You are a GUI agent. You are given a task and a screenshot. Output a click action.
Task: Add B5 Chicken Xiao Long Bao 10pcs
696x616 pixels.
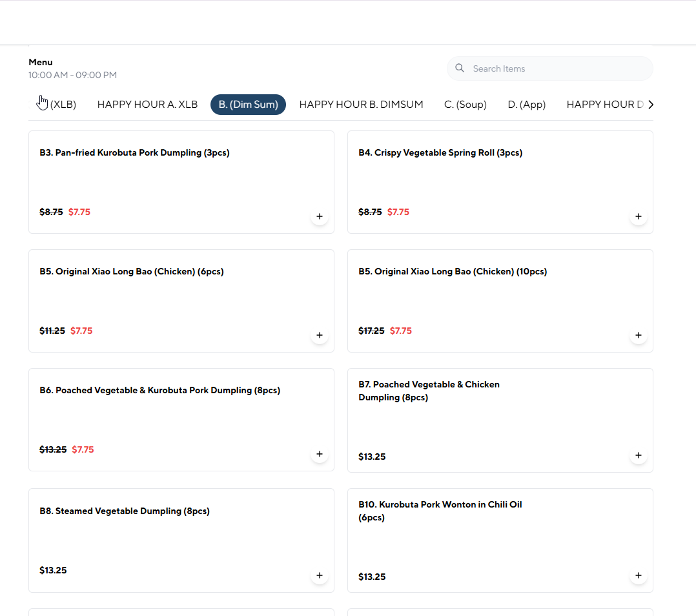click(638, 336)
